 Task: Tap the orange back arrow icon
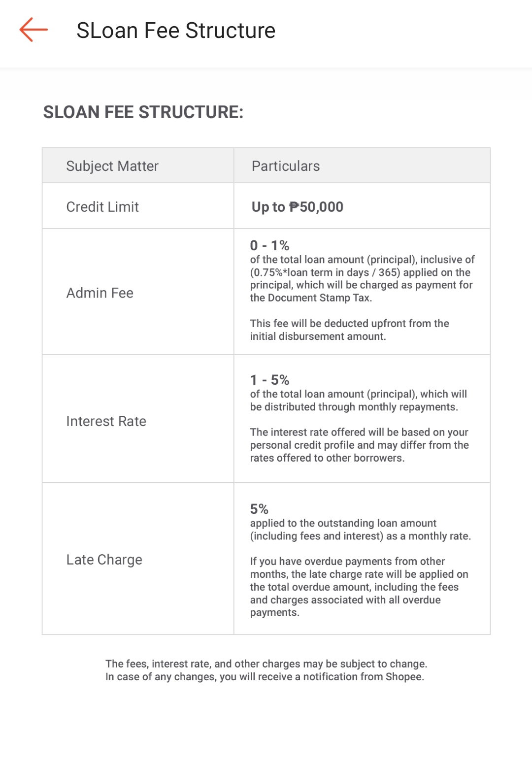click(x=33, y=30)
